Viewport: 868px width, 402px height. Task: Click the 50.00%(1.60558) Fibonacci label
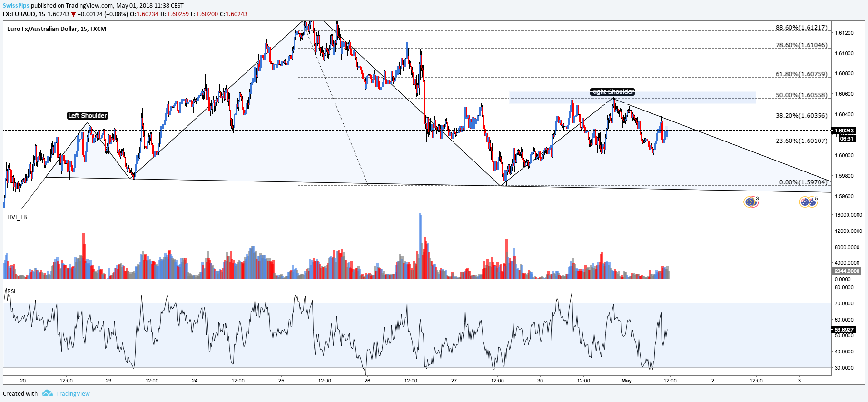pos(801,95)
